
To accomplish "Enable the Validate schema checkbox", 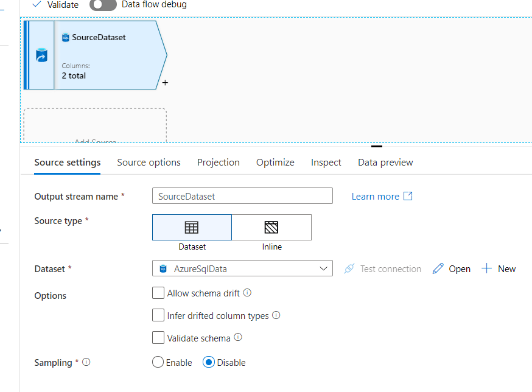I will click(158, 338).
